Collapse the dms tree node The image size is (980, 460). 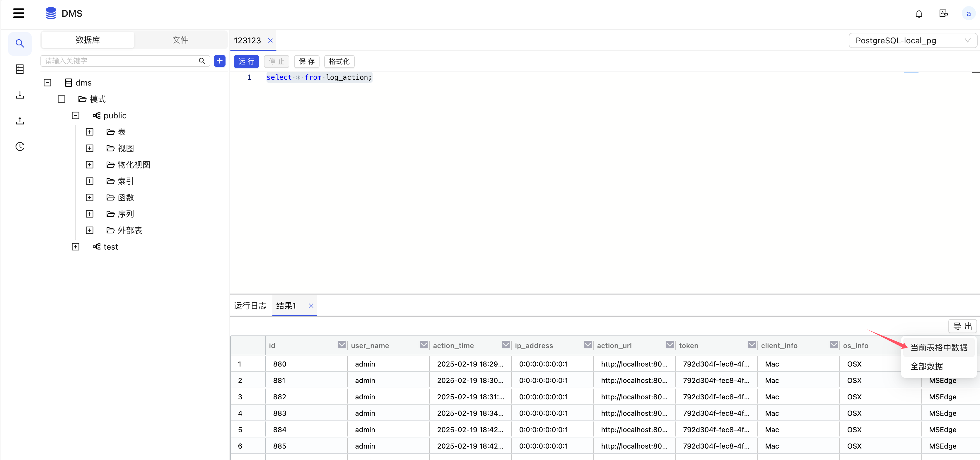(47, 83)
